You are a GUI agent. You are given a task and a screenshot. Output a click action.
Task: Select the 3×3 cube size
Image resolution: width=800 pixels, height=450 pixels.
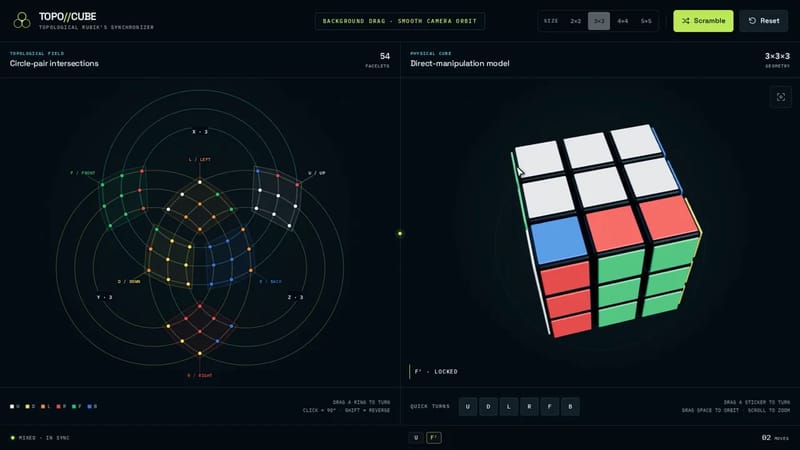[x=599, y=21]
